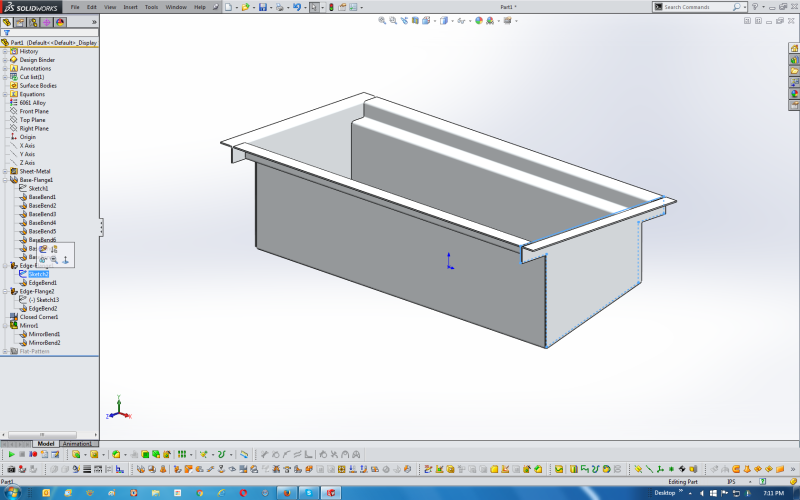
Task: Open the New document dropdown arrow
Action: (236, 8)
